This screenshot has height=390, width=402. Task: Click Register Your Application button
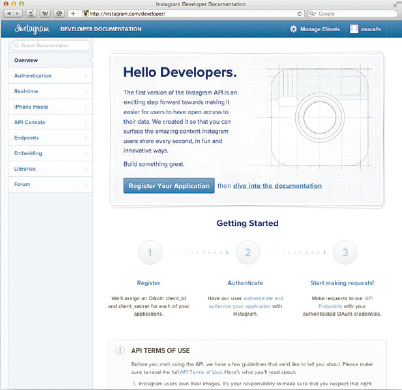tap(169, 186)
